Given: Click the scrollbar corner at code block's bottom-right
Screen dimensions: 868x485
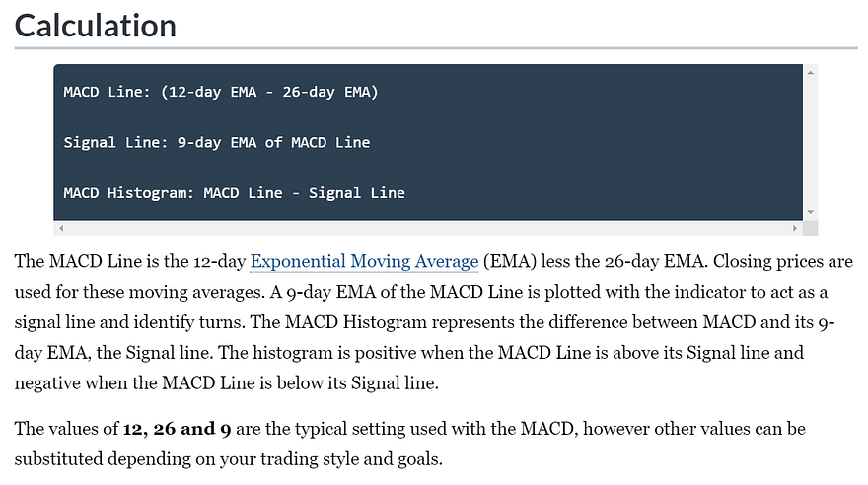Looking at the screenshot, I should pos(811,228).
